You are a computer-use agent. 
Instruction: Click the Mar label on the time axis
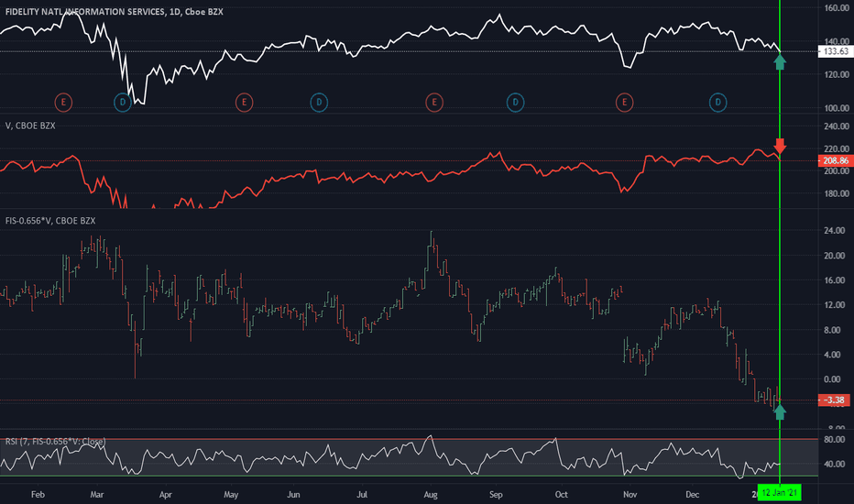(x=96, y=495)
